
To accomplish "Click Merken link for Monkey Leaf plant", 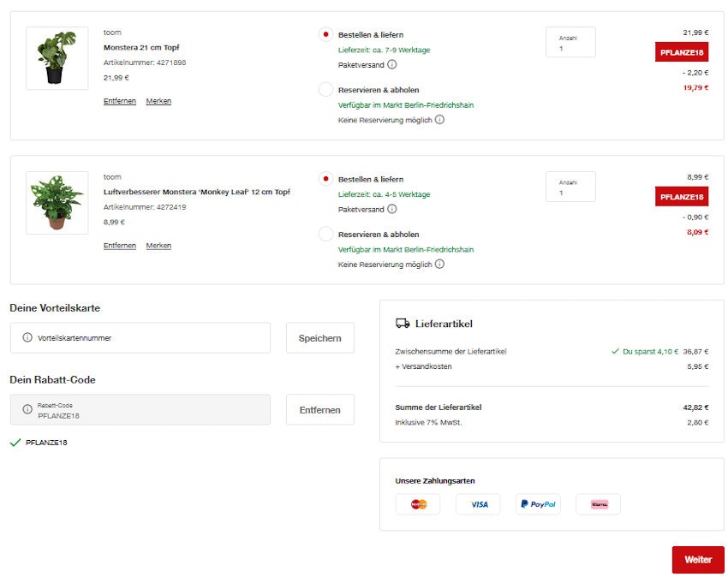I will [158, 246].
